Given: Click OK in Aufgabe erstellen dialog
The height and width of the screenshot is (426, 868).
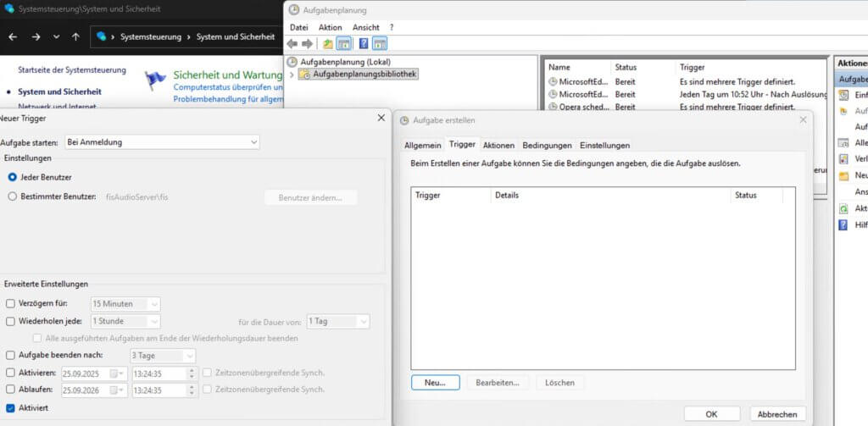Looking at the screenshot, I should (x=712, y=414).
